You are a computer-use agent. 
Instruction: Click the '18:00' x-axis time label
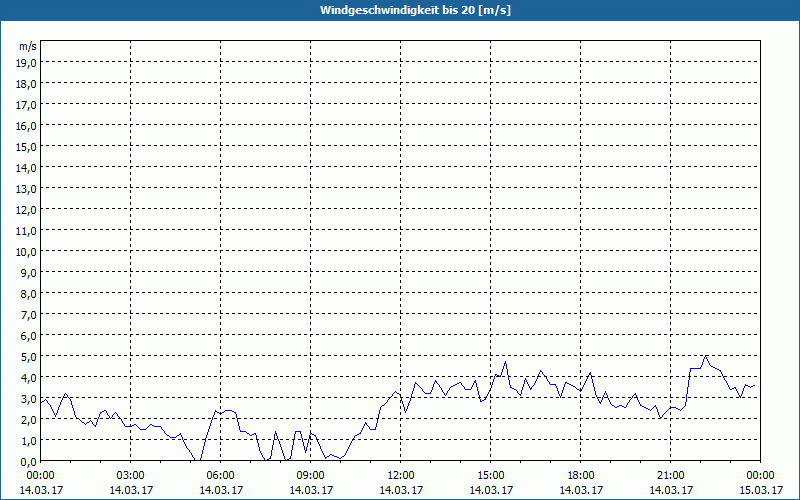pos(581,476)
